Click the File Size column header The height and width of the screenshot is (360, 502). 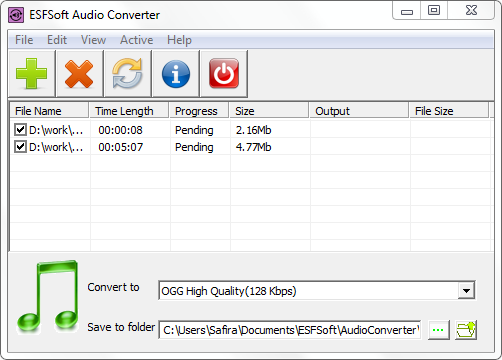pos(449,111)
